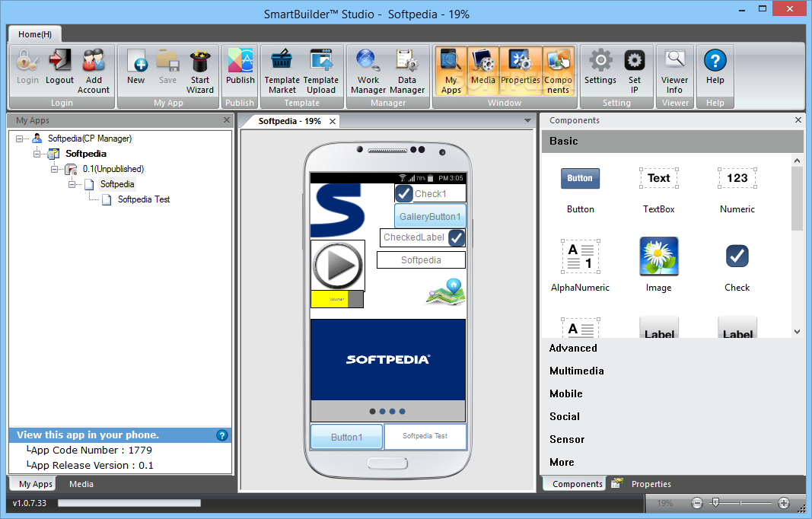This screenshot has height=519, width=812.
Task: Select 0.1(Unpublished) in the tree
Action: click(x=113, y=169)
